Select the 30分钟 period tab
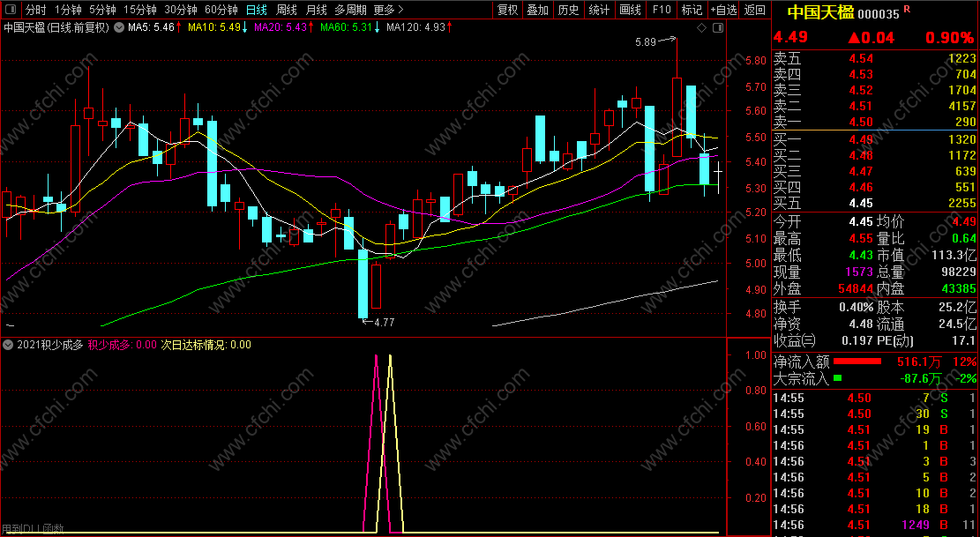The image size is (980, 537). 181,10
